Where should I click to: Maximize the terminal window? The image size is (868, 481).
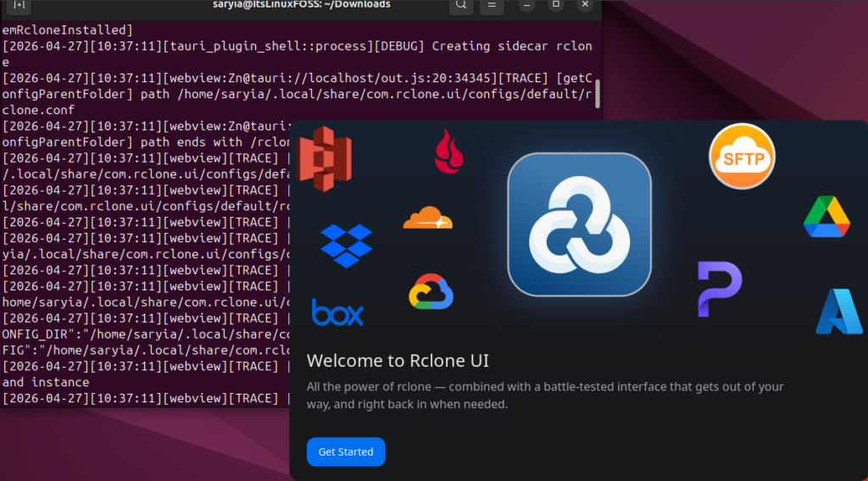pyautogui.click(x=556, y=5)
